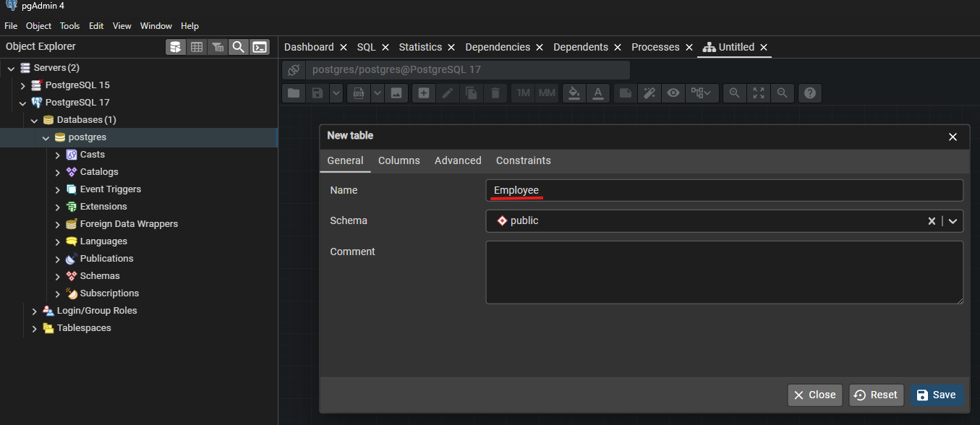Click the Search Objects magnifier icon

[238, 47]
